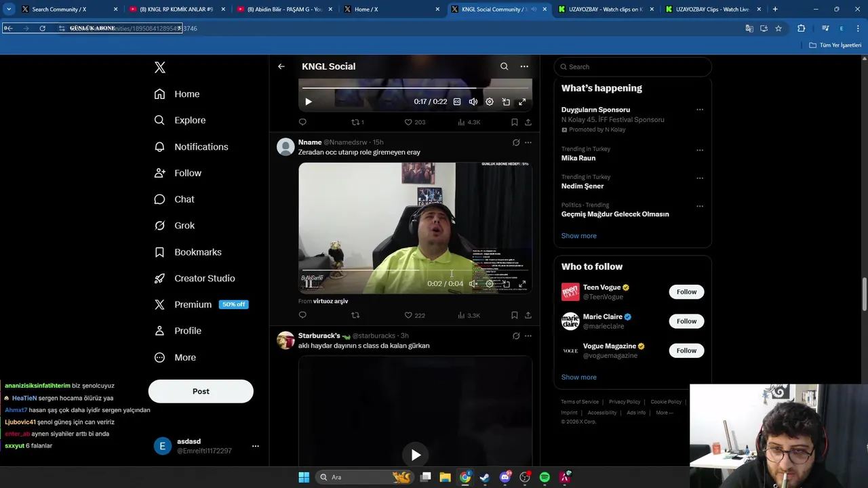Open Profile in the sidebar
The width and height of the screenshot is (868, 488).
[178, 331]
